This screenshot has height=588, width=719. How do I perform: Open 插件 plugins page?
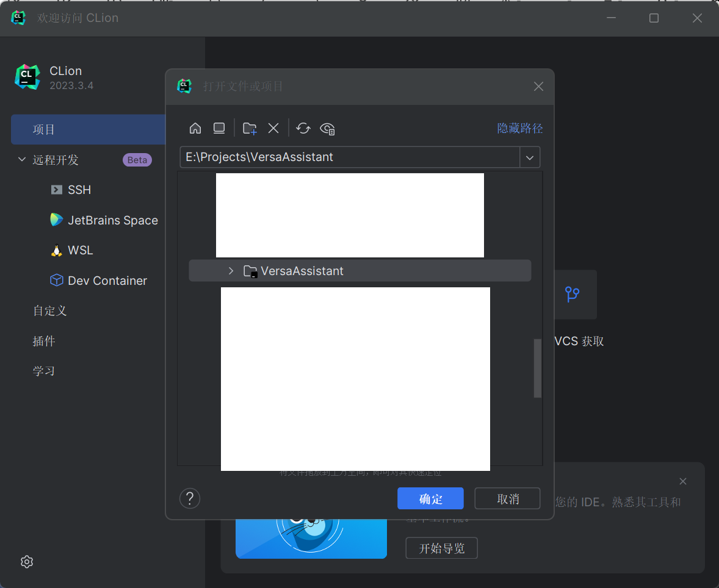click(44, 341)
